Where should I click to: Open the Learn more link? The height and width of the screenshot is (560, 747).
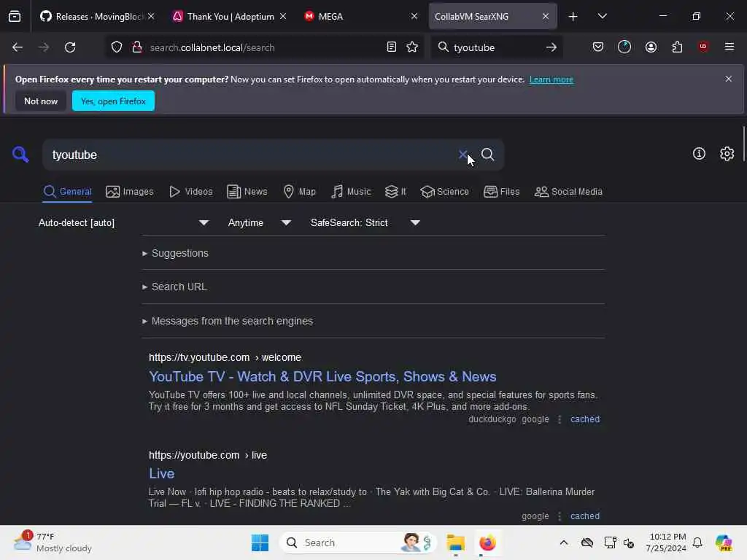(551, 79)
